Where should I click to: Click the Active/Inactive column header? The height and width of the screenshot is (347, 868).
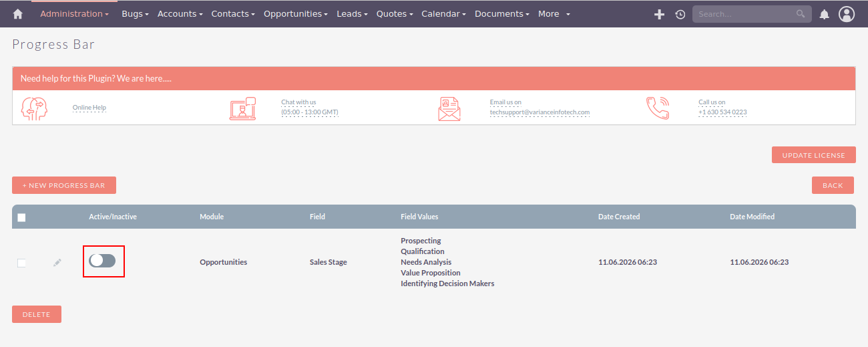coord(113,217)
